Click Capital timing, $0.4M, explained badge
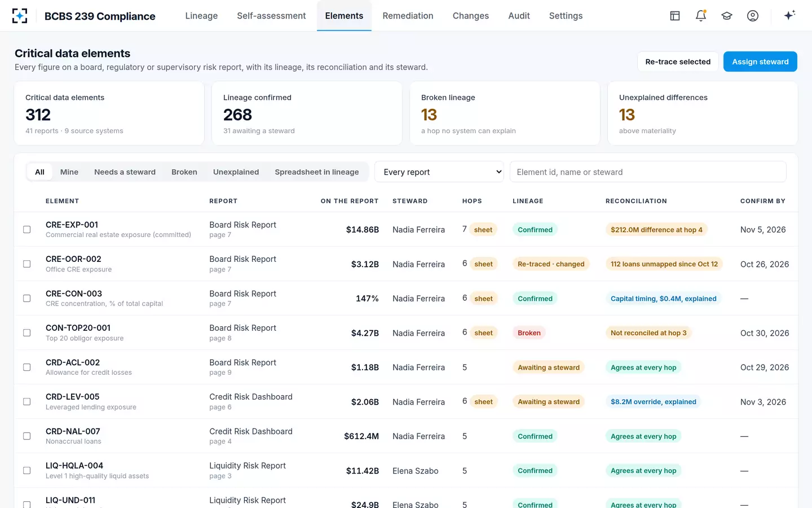 pyautogui.click(x=663, y=298)
